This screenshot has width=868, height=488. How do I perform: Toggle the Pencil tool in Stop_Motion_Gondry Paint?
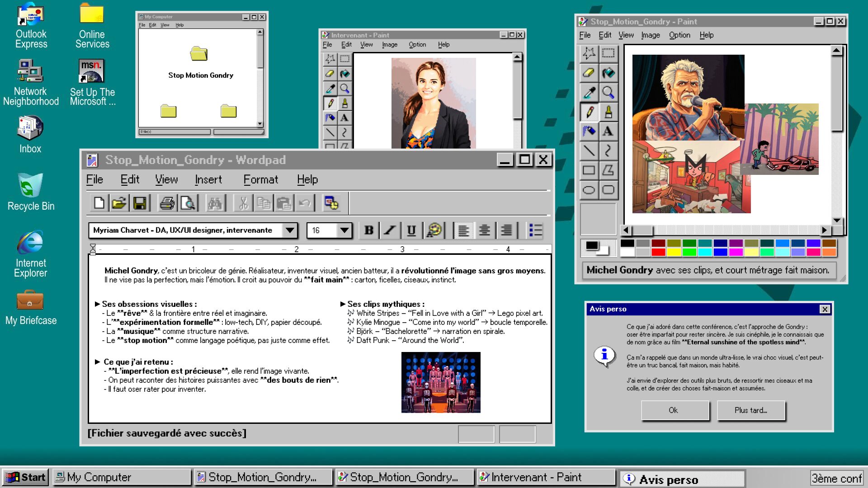(x=589, y=112)
